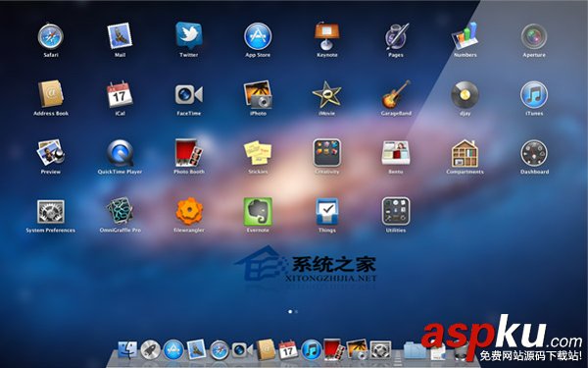The width and height of the screenshot is (588, 368).
Task: Open Address Book in the Launchpad grid
Action: 51,94
